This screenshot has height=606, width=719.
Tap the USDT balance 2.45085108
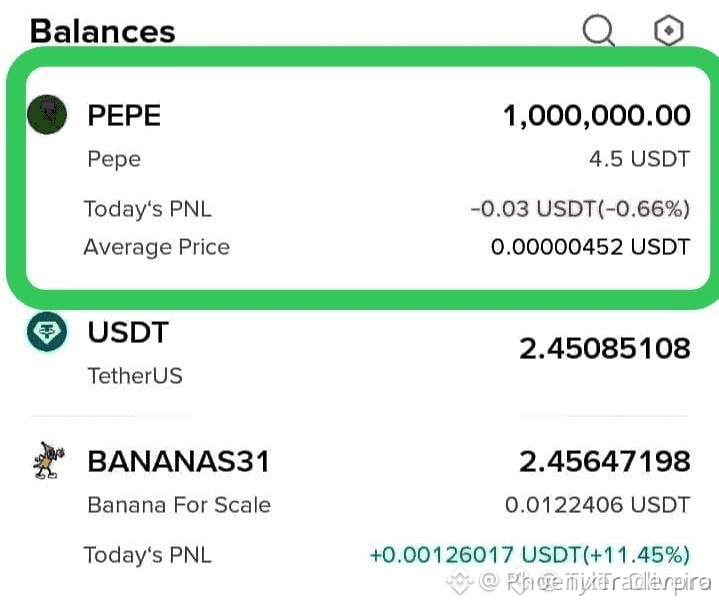pos(605,348)
